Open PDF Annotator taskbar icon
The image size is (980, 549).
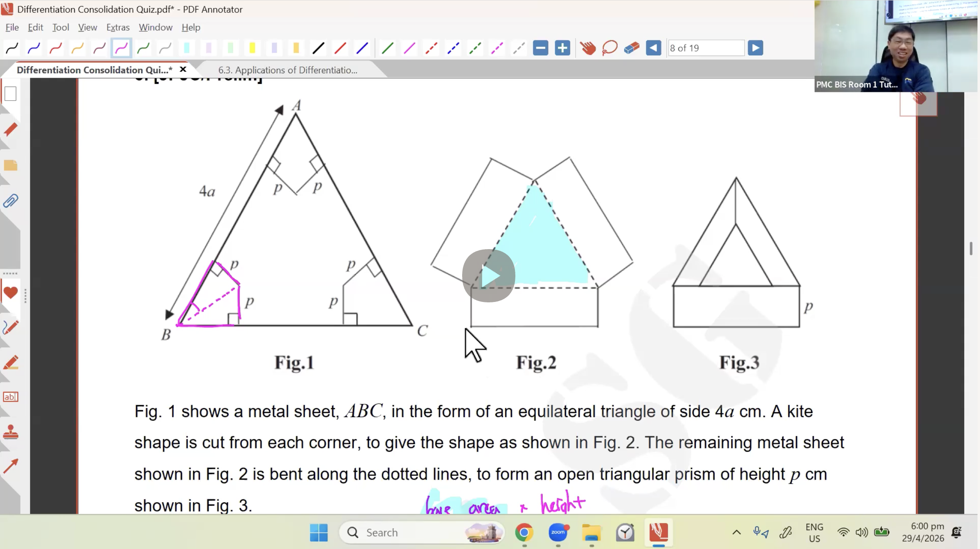[659, 532]
